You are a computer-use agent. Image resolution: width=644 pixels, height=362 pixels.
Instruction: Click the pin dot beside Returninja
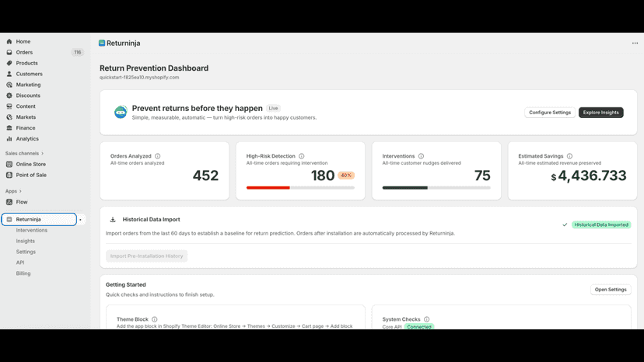[81, 220]
